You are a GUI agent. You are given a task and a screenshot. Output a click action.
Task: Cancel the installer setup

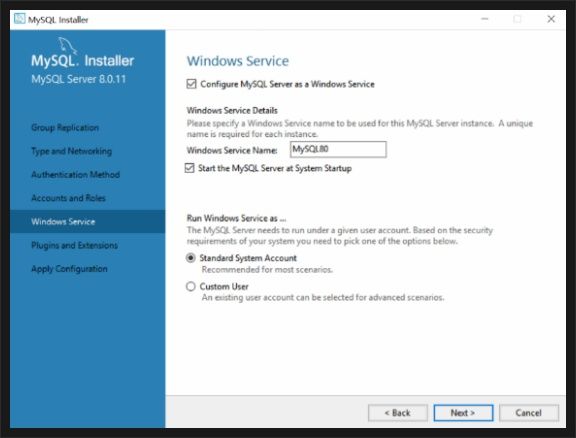pyautogui.click(x=529, y=413)
